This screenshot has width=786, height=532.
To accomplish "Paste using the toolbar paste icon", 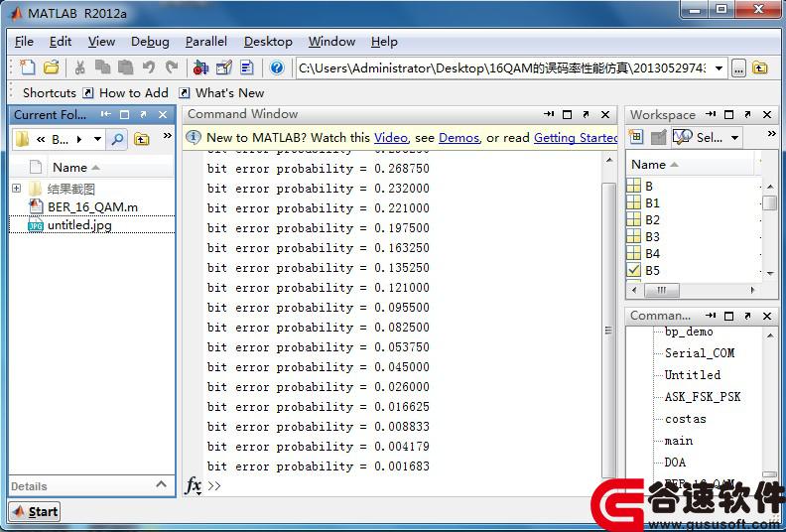I will [x=125, y=67].
